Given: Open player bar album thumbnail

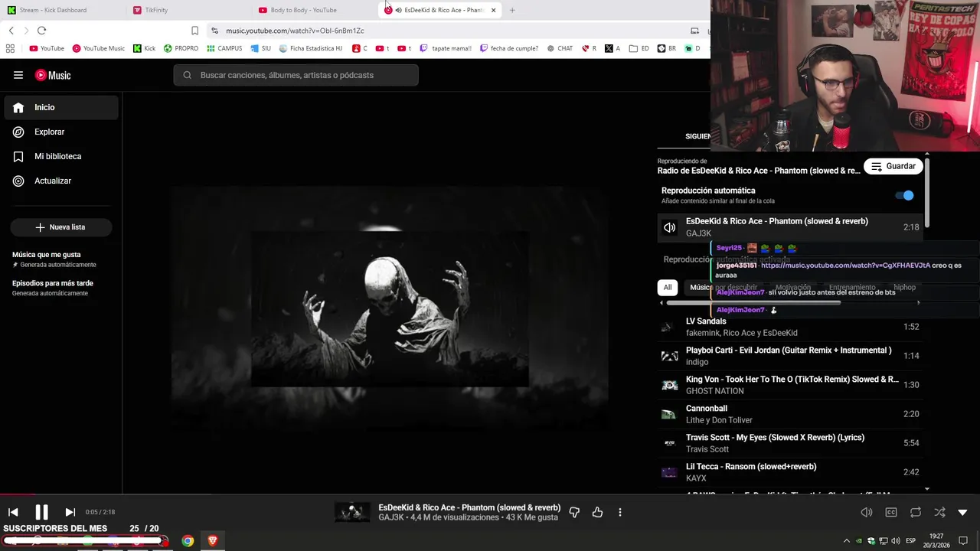Looking at the screenshot, I should [x=352, y=512].
